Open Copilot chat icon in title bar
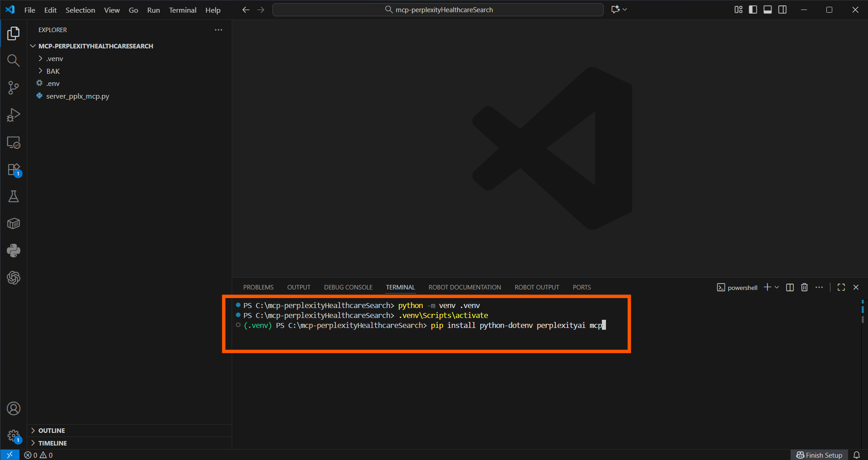Viewport: 868px width, 460px height. coord(615,9)
